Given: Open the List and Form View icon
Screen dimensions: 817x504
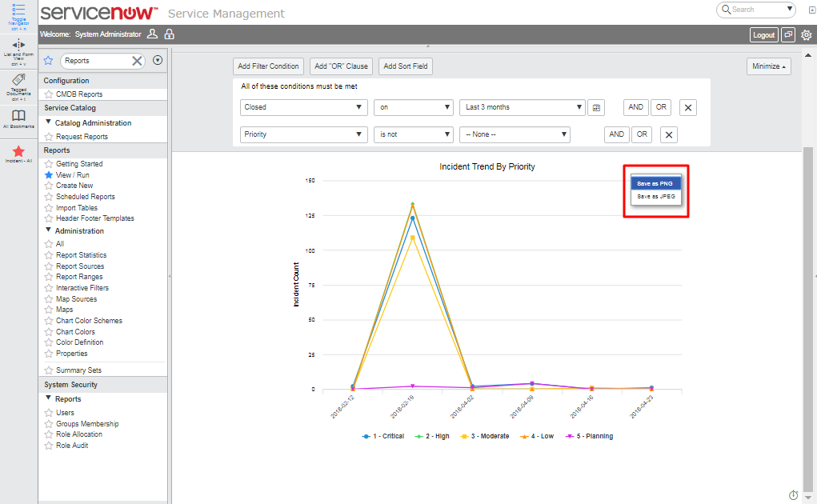Looking at the screenshot, I should 18,45.
